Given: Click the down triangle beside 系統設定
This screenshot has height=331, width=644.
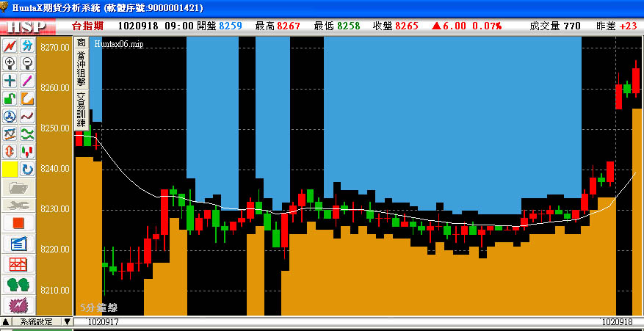Looking at the screenshot, I should 68,322.
